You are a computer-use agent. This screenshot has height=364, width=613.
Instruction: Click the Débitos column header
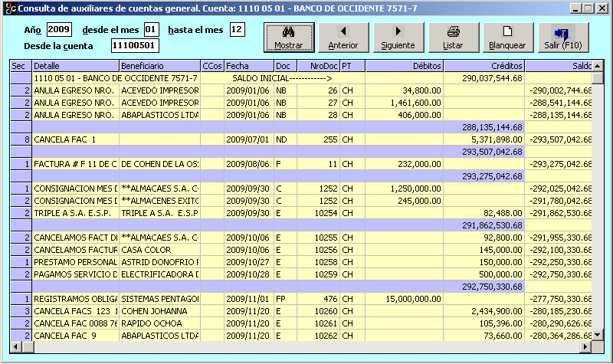tap(405, 66)
